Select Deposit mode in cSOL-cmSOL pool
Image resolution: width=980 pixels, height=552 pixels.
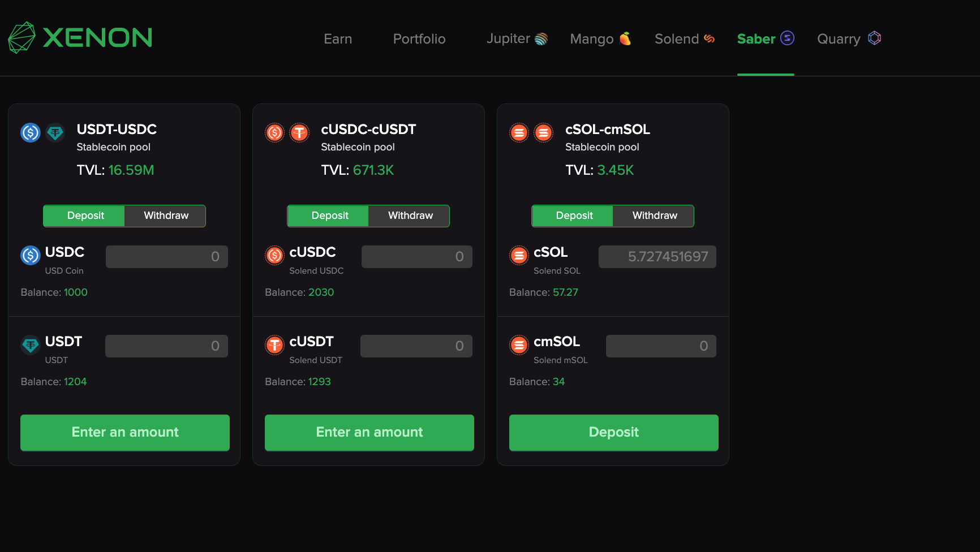click(573, 216)
